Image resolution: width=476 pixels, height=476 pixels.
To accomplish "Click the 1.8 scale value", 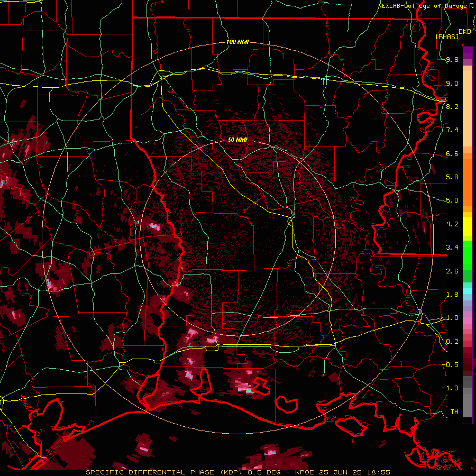I will (452, 295).
